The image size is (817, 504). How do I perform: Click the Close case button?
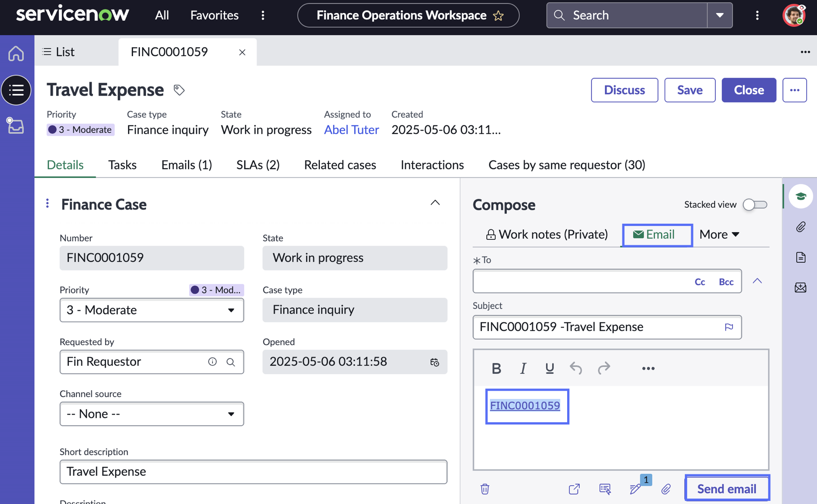click(749, 90)
